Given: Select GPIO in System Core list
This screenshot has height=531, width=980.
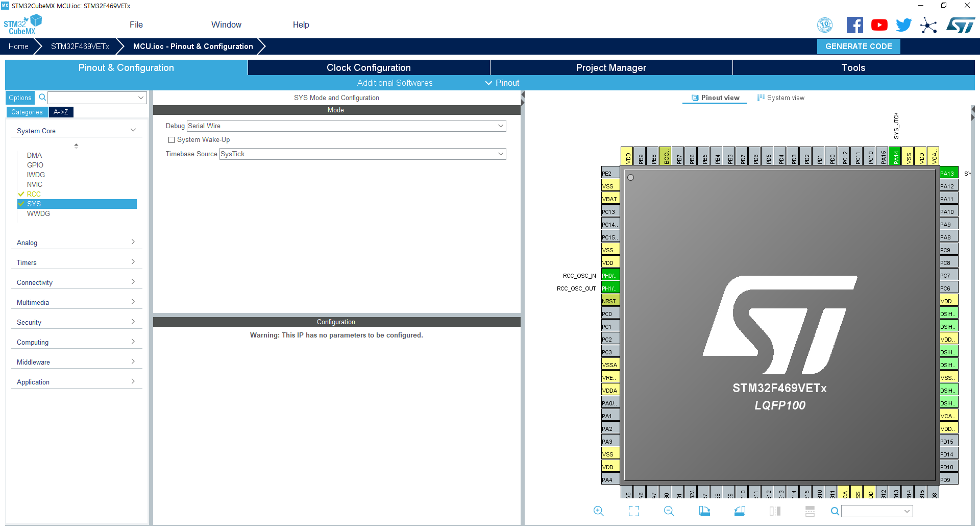Looking at the screenshot, I should (35, 165).
